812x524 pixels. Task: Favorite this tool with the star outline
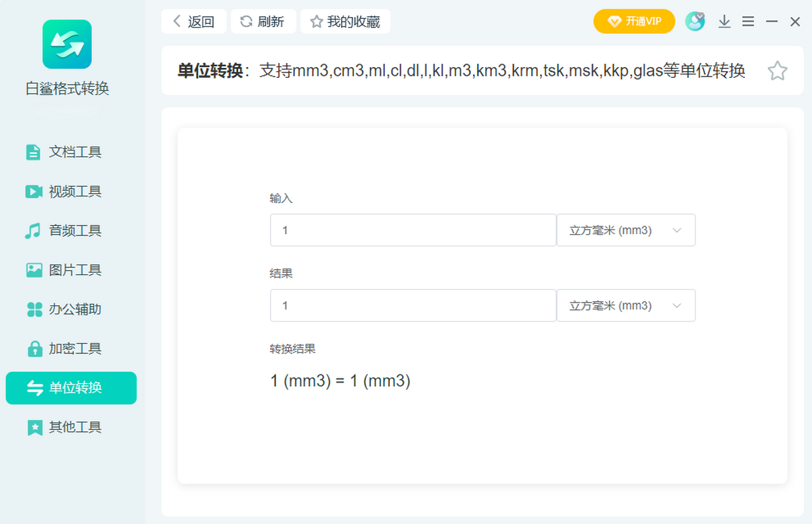pyautogui.click(x=777, y=71)
